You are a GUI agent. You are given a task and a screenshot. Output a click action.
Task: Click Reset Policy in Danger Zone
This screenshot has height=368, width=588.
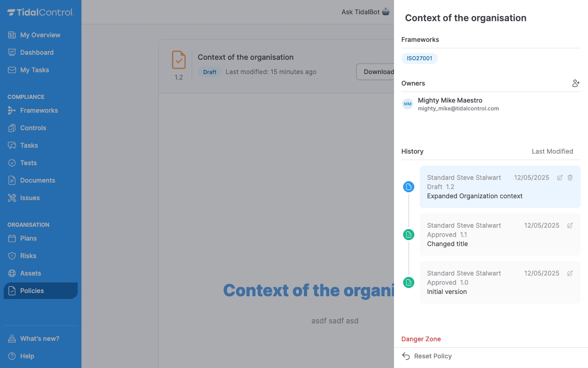tap(433, 356)
